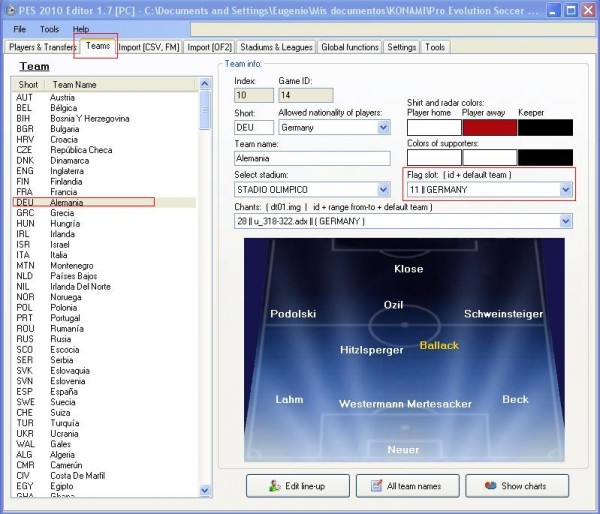Click Beck on the formation pitch

coord(515,399)
